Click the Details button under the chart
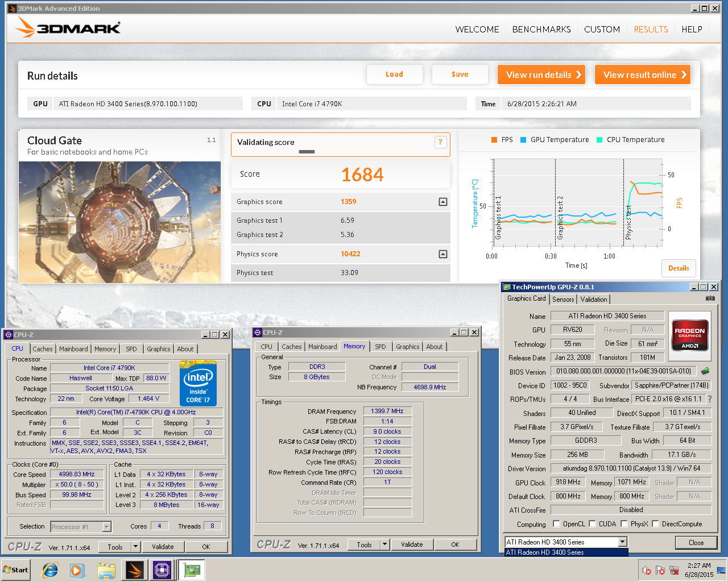 point(679,268)
